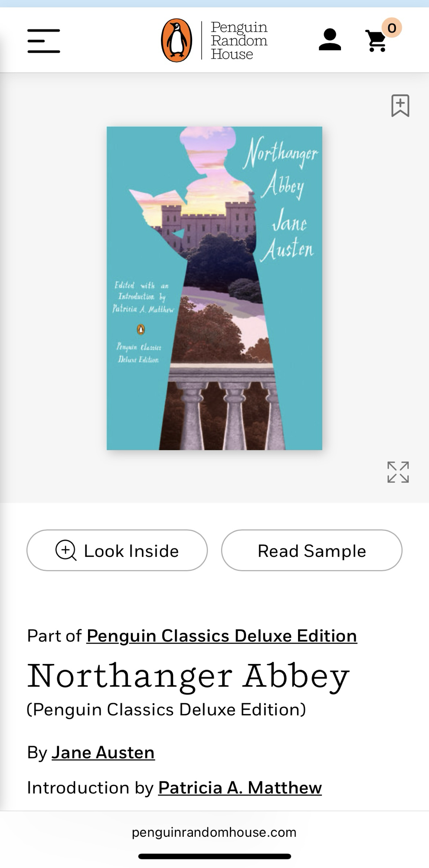Open Jane Austen author link

point(103,752)
